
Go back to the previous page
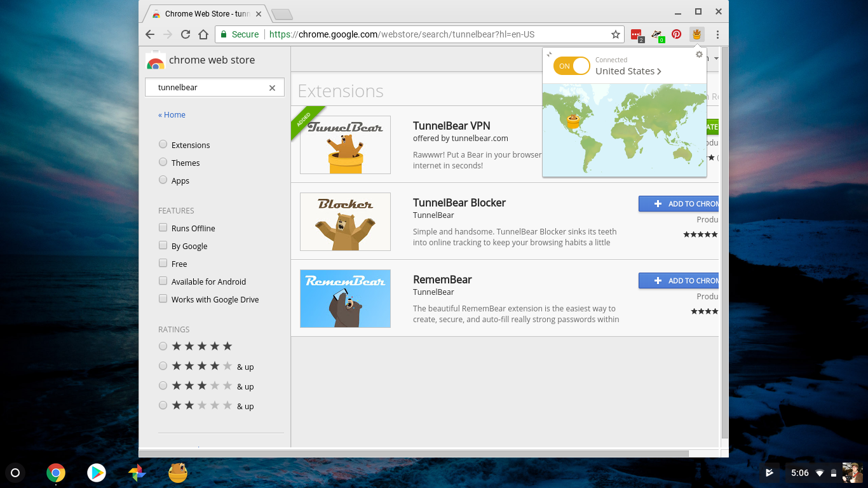coord(149,34)
